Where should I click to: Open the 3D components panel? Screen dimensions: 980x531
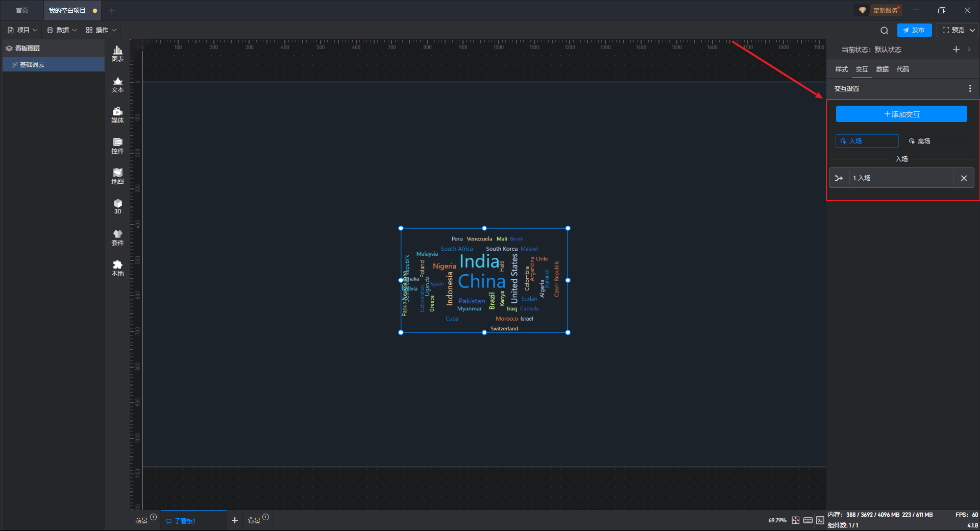pos(117,206)
